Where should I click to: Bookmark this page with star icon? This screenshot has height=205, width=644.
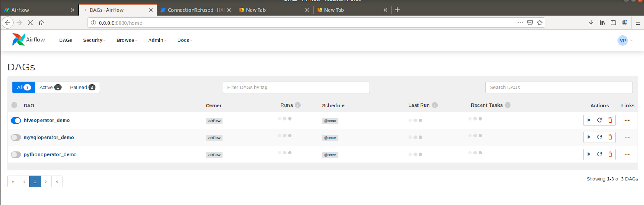click(x=540, y=23)
